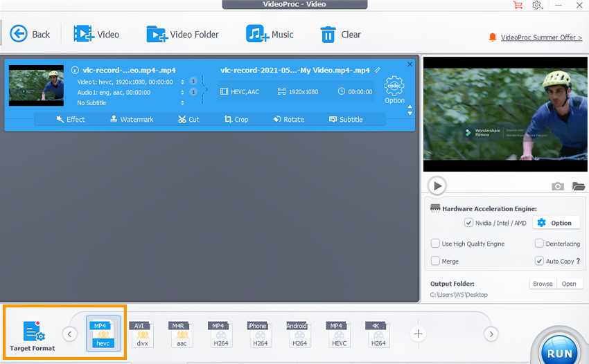Enable Use High Quality Engine

point(435,244)
